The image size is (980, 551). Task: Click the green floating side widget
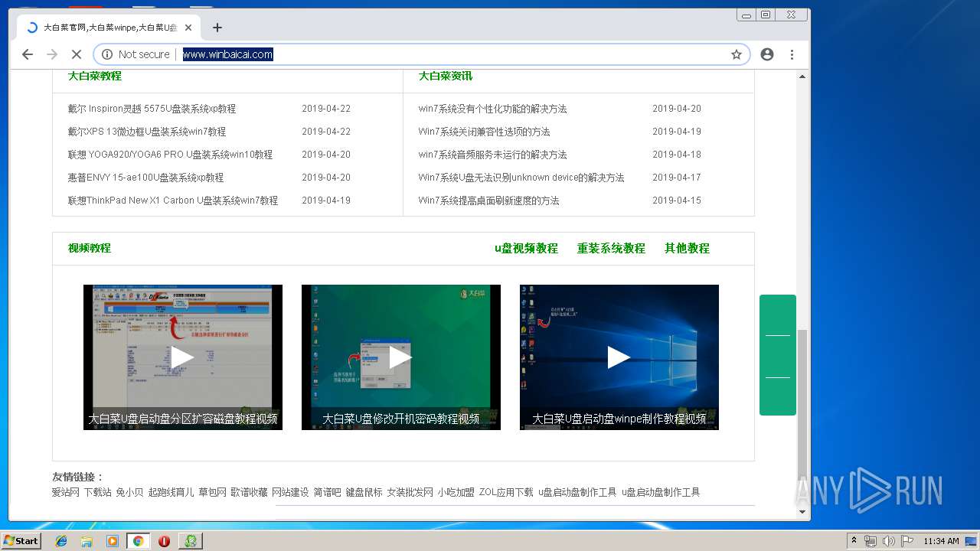pos(778,355)
